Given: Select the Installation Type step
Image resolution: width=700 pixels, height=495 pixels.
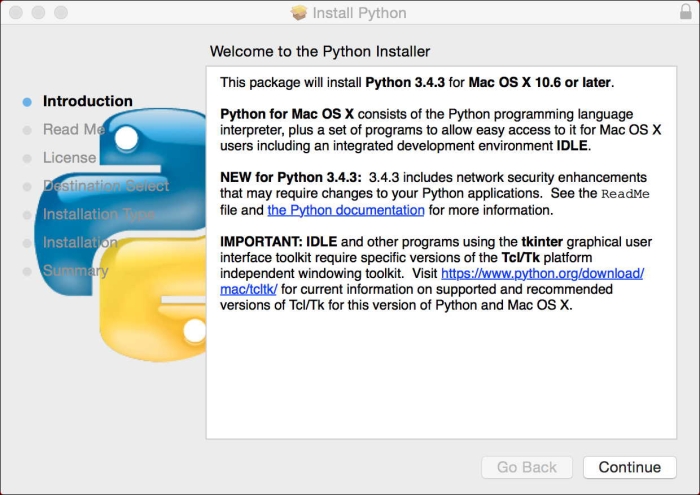Looking at the screenshot, I should (x=99, y=214).
